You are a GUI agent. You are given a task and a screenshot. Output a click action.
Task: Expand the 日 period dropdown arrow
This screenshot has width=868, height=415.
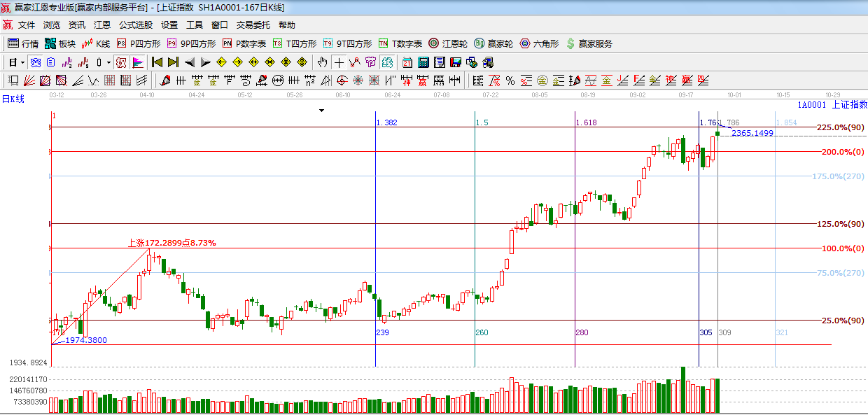click(22, 62)
